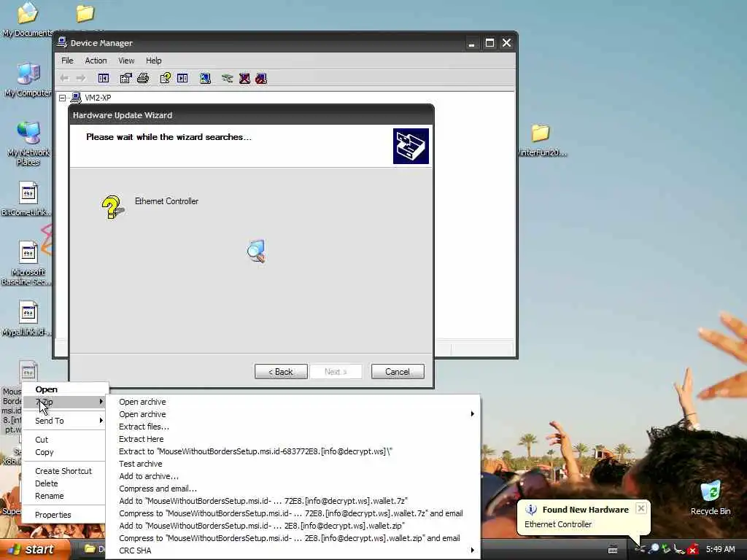Choose Copy in the context menu
Image resolution: width=747 pixels, height=560 pixels.
point(64,452)
